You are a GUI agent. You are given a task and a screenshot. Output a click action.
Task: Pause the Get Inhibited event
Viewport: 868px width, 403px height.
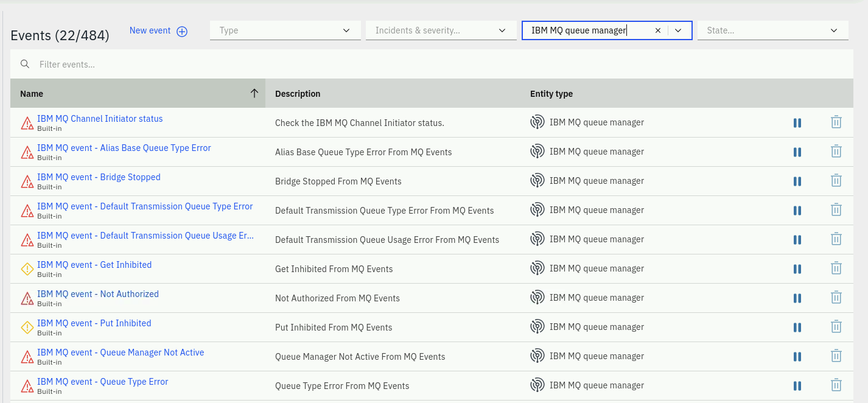pyautogui.click(x=797, y=269)
